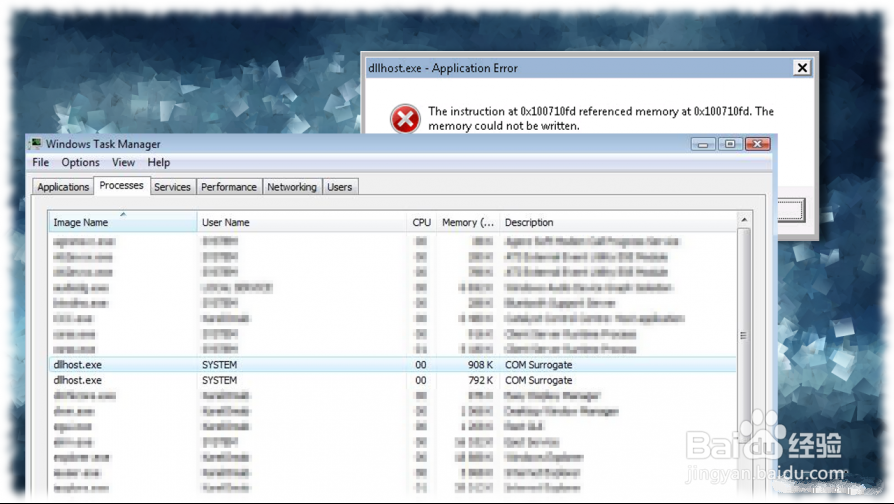The image size is (894, 504).
Task: Sort processes by CPU column
Action: (x=422, y=222)
